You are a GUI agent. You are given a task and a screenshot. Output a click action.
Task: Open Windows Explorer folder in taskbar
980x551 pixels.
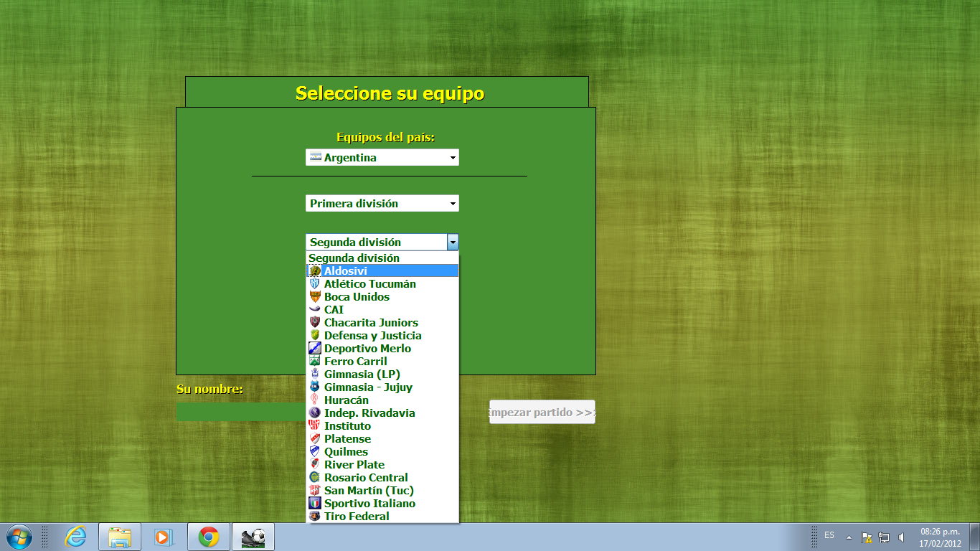click(120, 537)
